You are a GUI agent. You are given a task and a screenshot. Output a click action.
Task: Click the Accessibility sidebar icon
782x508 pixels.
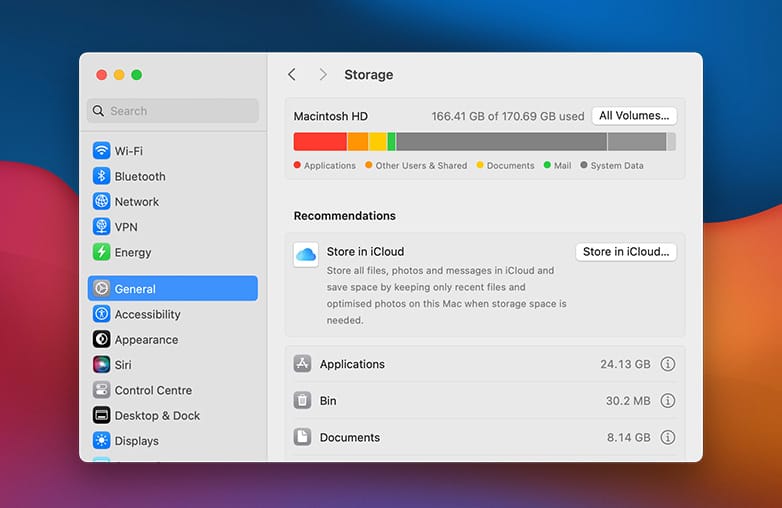[x=101, y=314]
